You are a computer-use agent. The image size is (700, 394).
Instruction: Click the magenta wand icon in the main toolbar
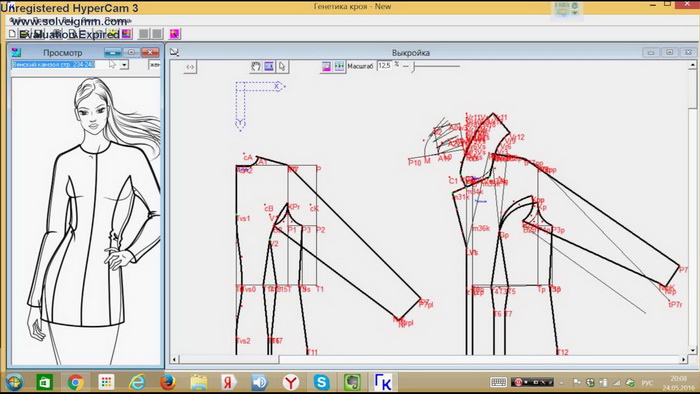(175, 34)
